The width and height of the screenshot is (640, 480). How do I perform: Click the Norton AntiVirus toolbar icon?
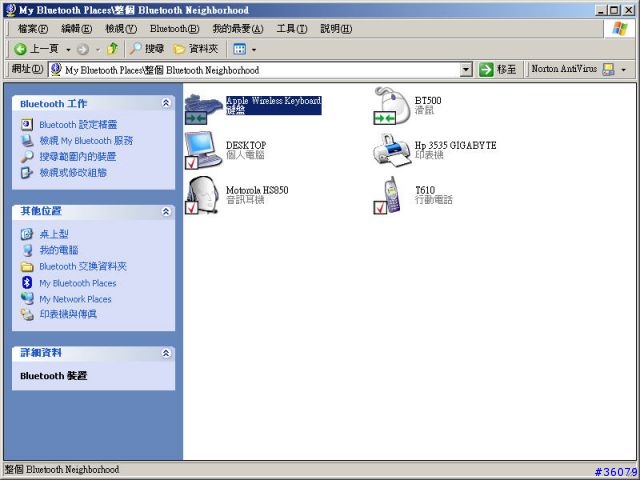point(608,69)
